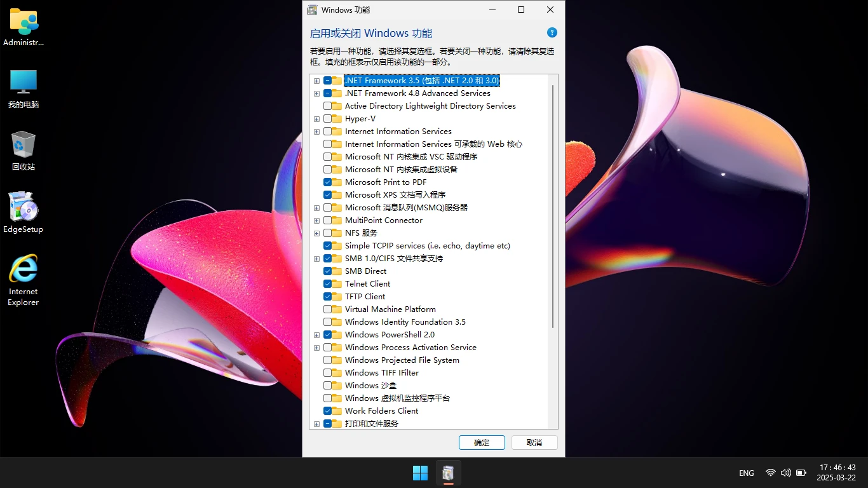Image resolution: width=868 pixels, height=488 pixels.
Task: Enable the Windows 沙盒 checkbox
Action: click(x=327, y=386)
